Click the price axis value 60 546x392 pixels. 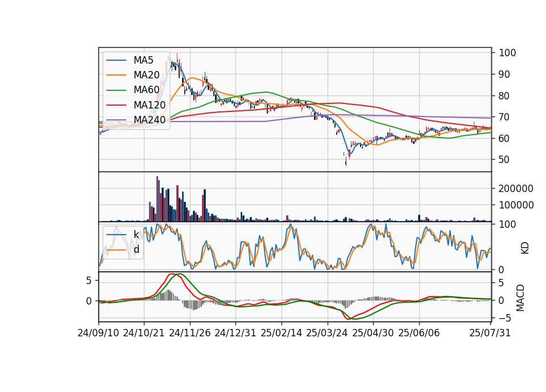tap(504, 139)
